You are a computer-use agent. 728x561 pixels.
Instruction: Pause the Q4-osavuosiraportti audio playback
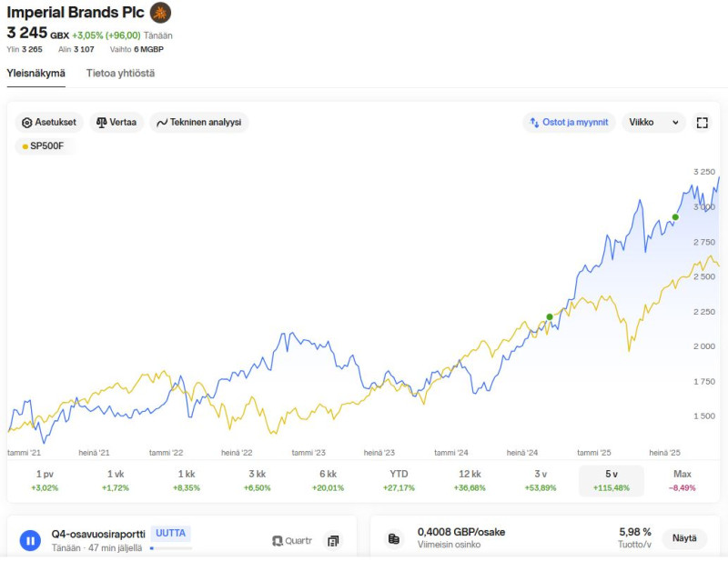pos(30,541)
